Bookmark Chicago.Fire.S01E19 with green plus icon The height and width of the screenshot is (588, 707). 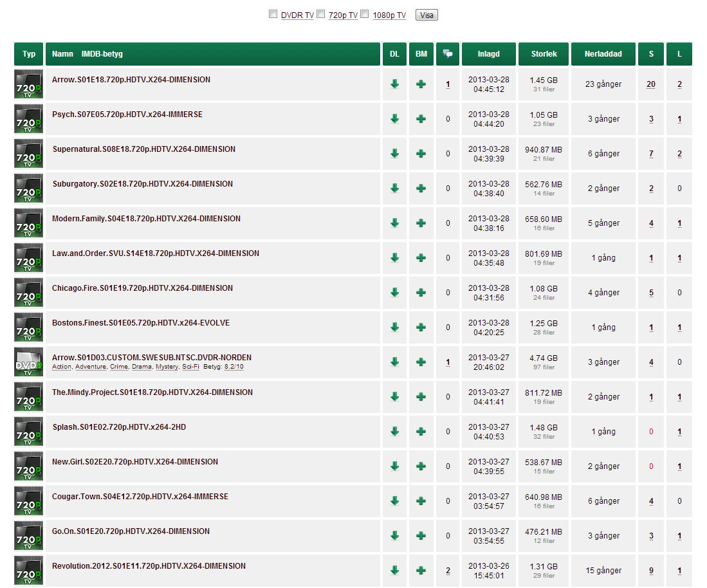421,293
